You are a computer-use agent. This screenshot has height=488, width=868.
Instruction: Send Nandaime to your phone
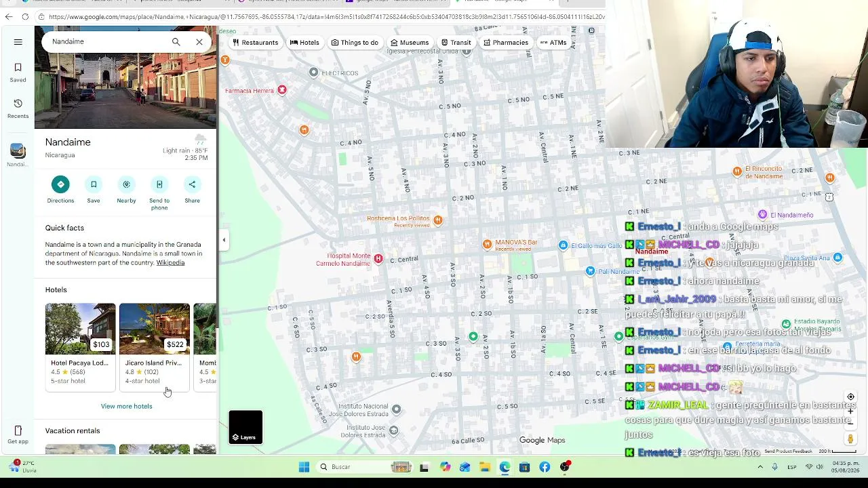tap(159, 193)
